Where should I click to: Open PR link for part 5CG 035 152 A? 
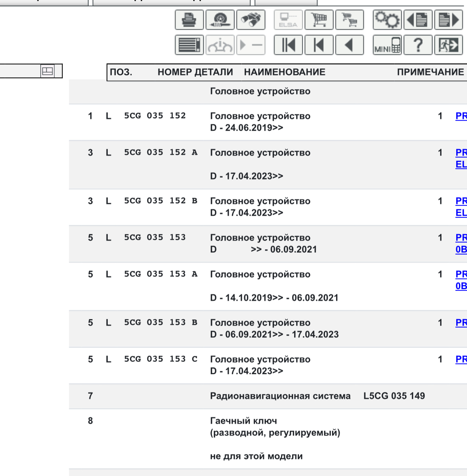click(461, 152)
